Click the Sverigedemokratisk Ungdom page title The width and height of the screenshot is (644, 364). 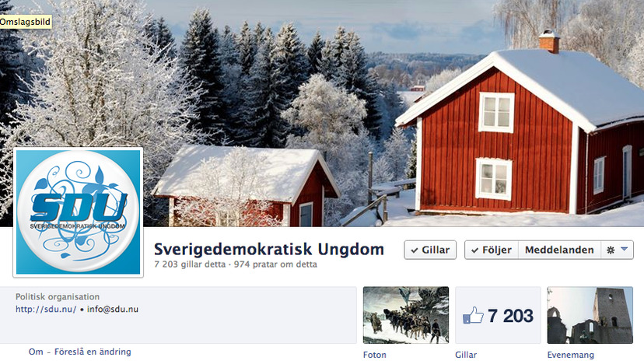point(269,250)
